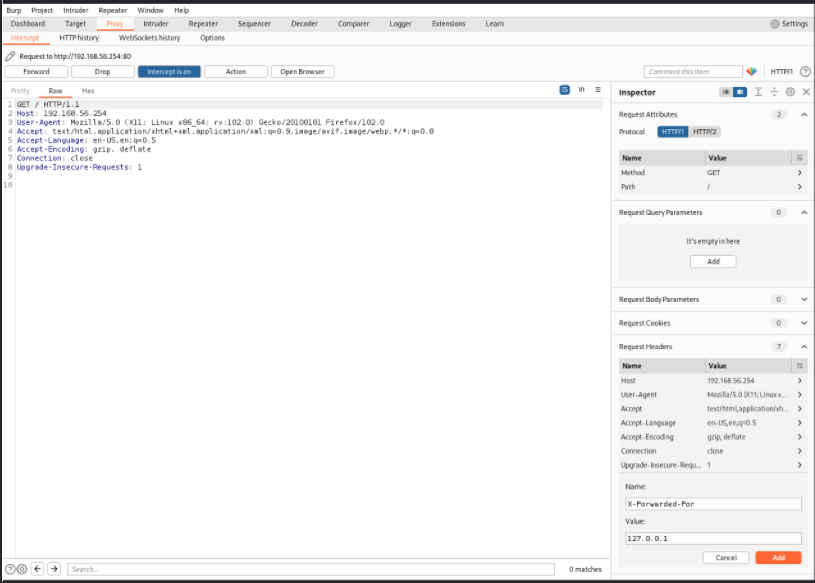The width and height of the screenshot is (815, 583).
Task: Select HTTP/2 protocol toggle
Action: coord(705,132)
